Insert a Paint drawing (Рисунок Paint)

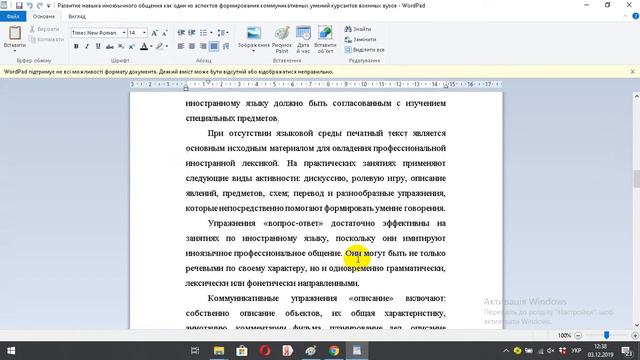click(282, 40)
